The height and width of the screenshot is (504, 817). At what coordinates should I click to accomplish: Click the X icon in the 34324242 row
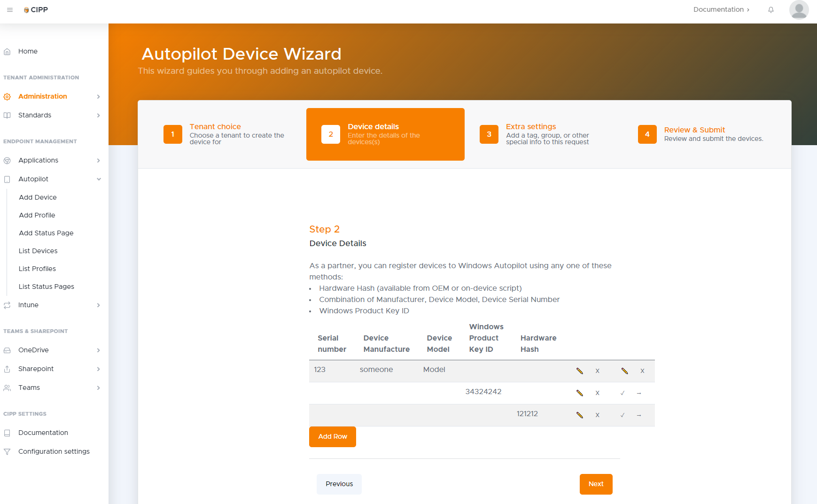click(597, 393)
